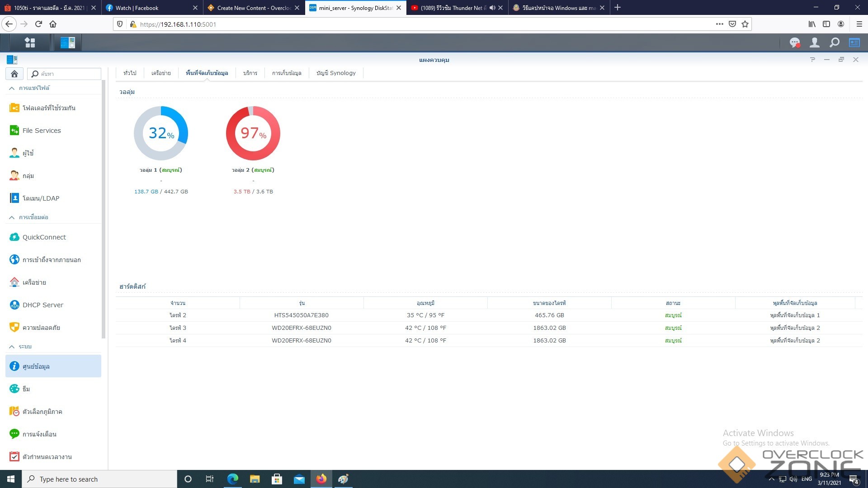Click the DSM search magnifier icon

point(834,42)
